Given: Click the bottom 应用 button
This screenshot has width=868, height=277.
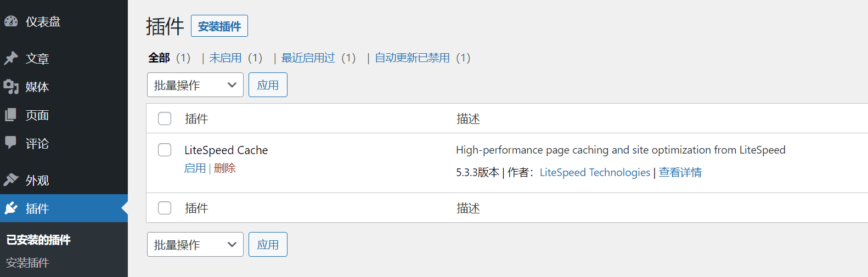Looking at the screenshot, I should tap(268, 245).
